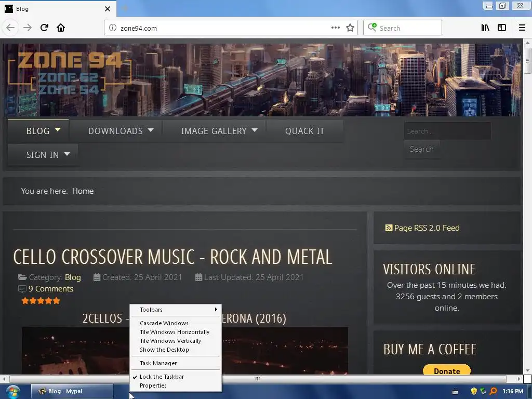Open new tab with plus button
This screenshot has width=532, height=399.
[x=125, y=8]
